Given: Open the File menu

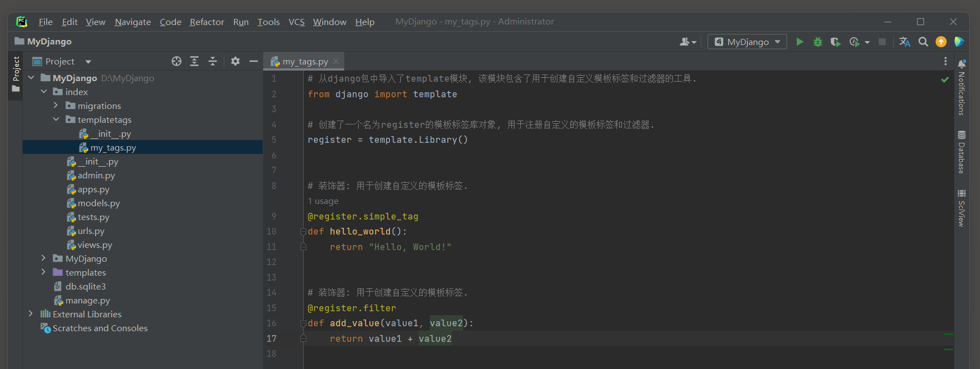Looking at the screenshot, I should [46, 22].
